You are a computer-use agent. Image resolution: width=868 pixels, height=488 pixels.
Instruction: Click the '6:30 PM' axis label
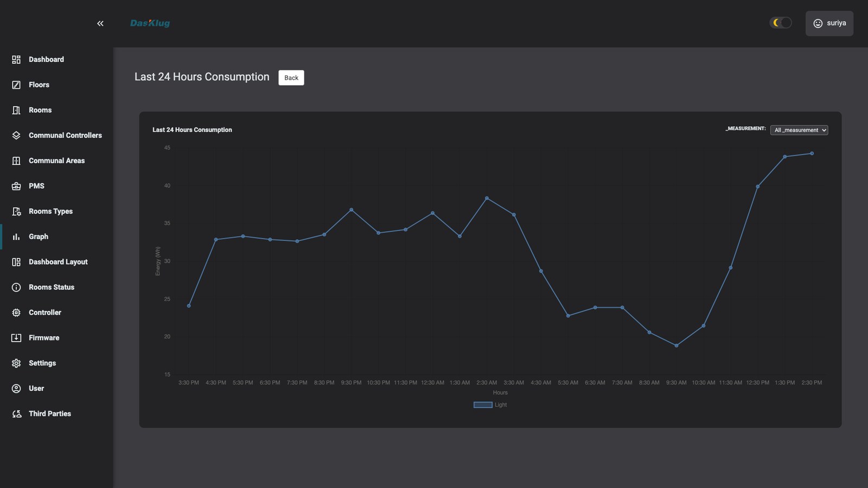(x=270, y=383)
